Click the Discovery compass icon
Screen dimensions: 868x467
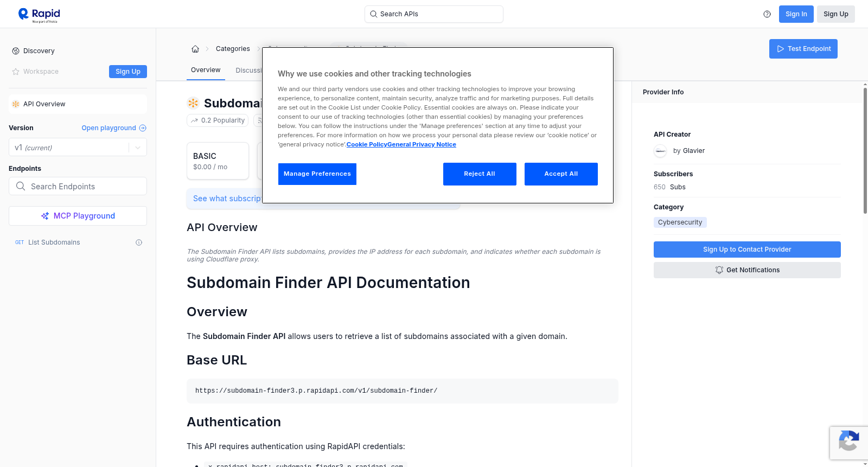[16, 51]
